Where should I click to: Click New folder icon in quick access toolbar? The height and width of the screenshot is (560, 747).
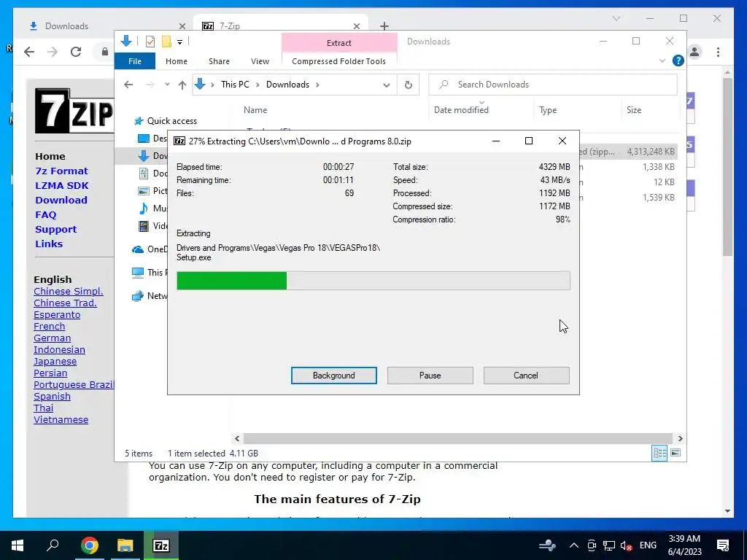(166, 42)
